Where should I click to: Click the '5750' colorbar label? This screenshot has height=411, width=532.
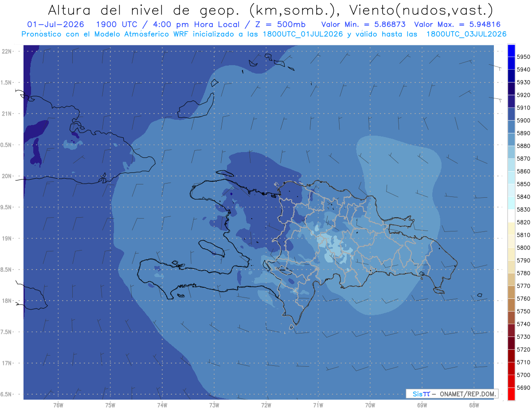coord(523,311)
